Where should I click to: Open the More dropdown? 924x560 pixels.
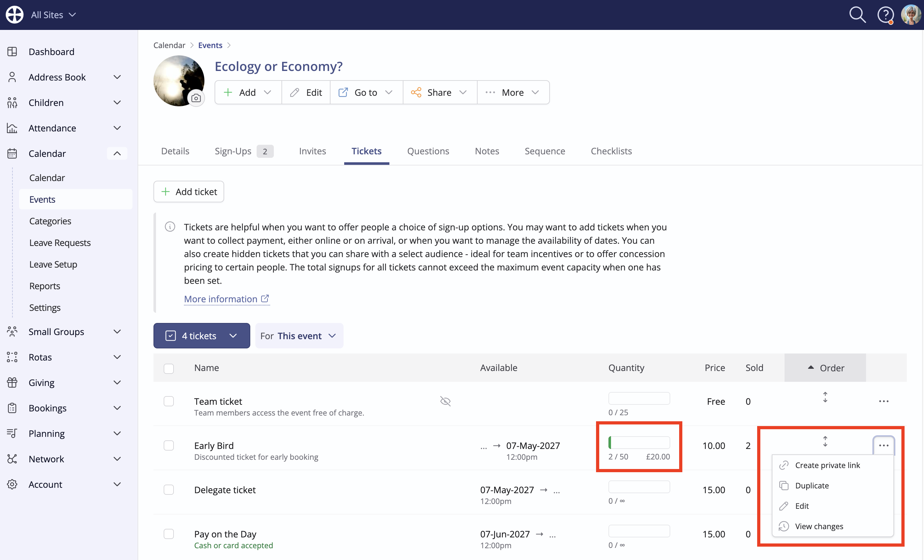click(513, 92)
